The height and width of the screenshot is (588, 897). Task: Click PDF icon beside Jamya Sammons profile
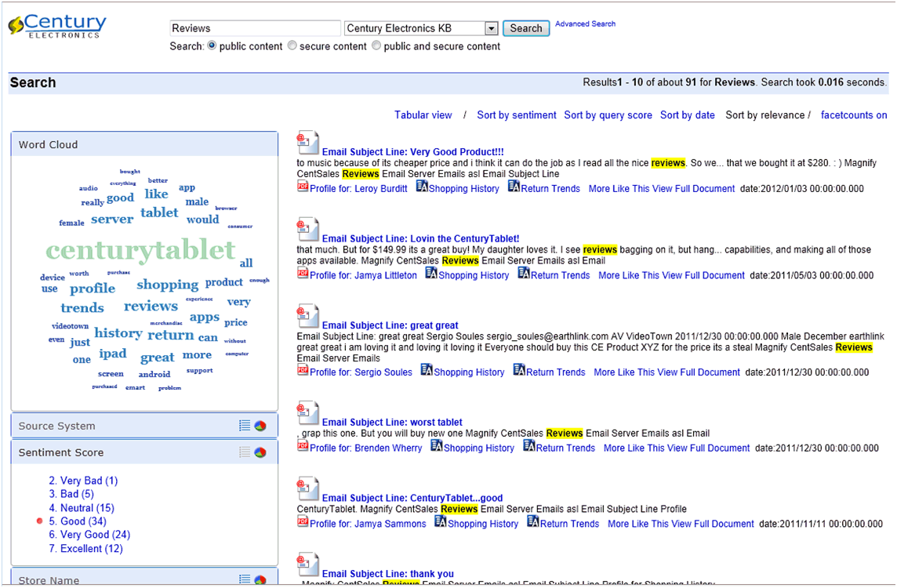[x=303, y=521]
